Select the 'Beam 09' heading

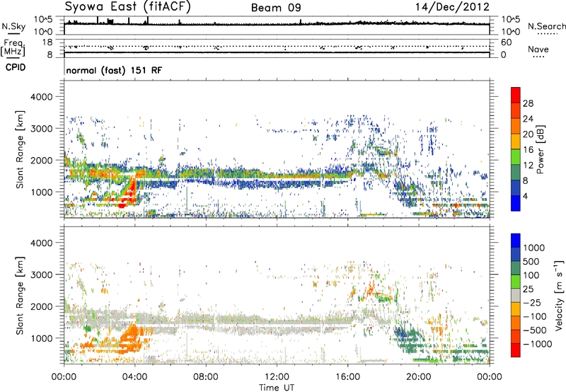pyautogui.click(x=276, y=8)
